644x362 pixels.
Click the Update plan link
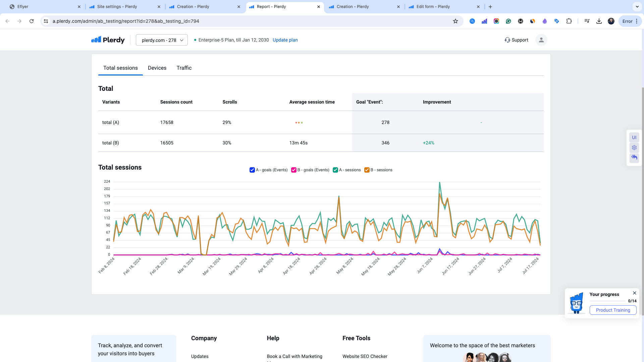point(285,40)
